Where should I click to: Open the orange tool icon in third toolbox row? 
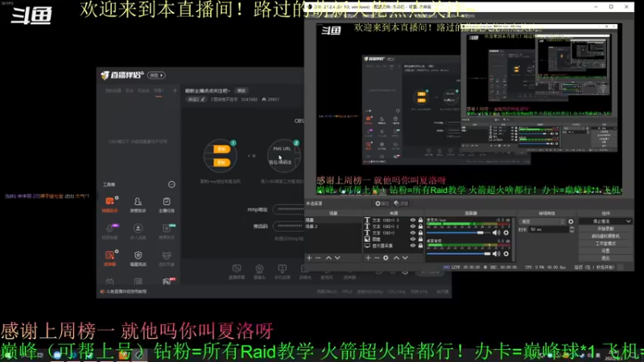pyautogui.click(x=109, y=258)
